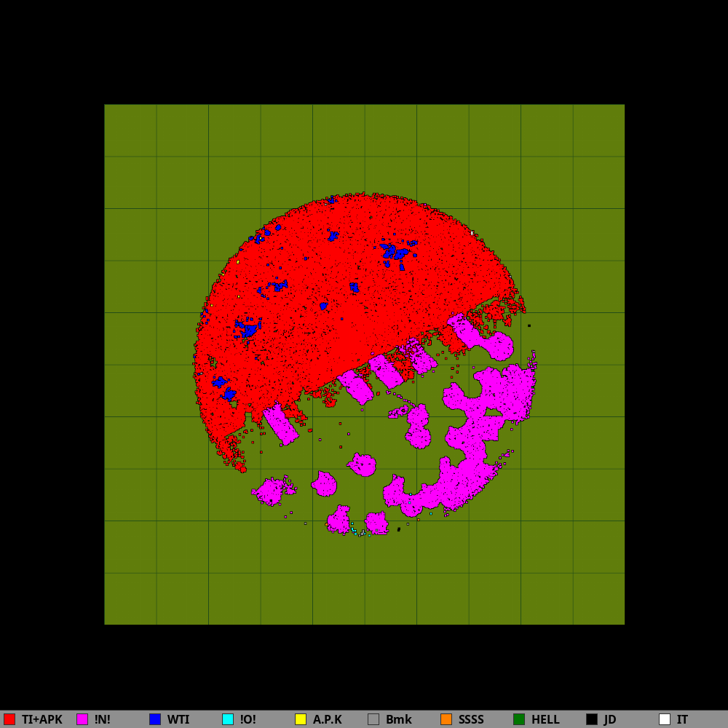Click the gray Bmk legend swatch

373,719
